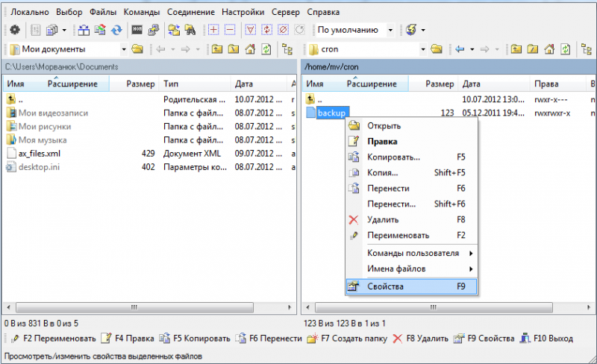
Task: Refresh the local panel directory
Action: point(266,50)
